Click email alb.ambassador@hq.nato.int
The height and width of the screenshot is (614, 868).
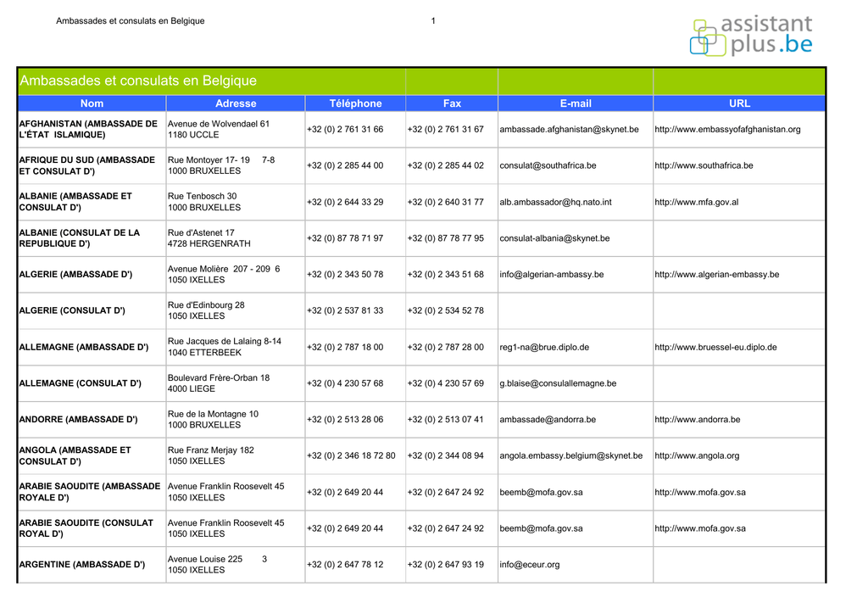point(556,202)
